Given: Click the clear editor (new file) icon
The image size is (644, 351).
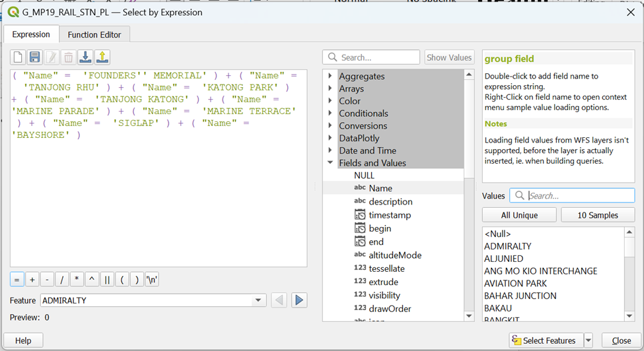Looking at the screenshot, I should point(18,57).
